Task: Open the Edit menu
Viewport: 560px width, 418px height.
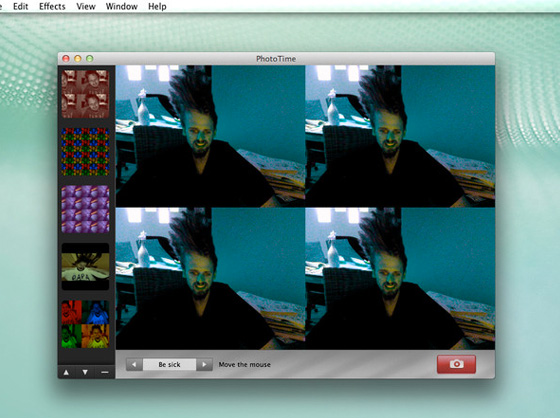Action: 20,6
